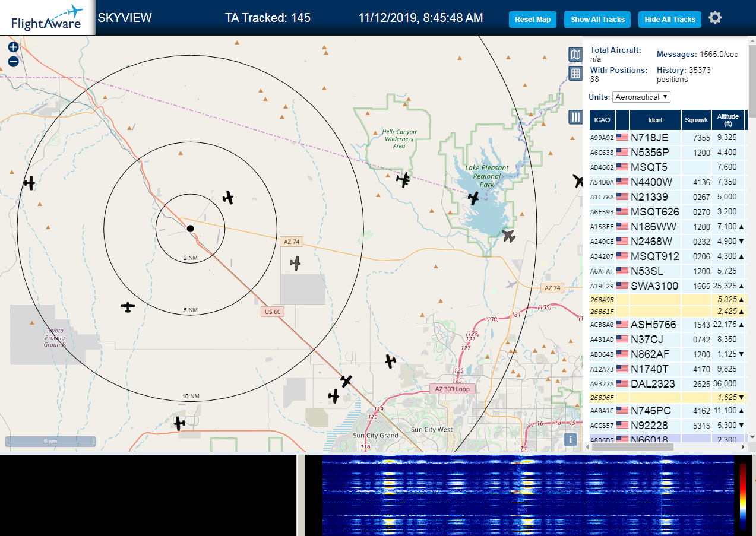
Task: Select gray aircraft below AZ 74 label
Action: click(295, 262)
